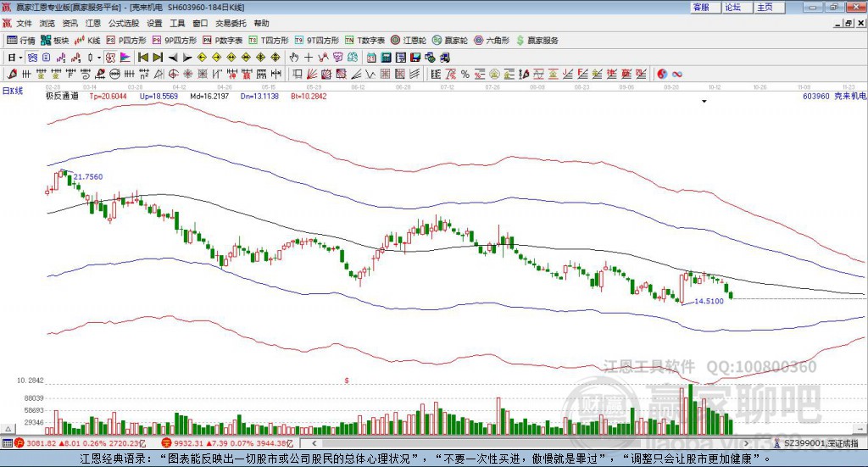Toggle the pink-blue flag indicator icon

click(125, 58)
